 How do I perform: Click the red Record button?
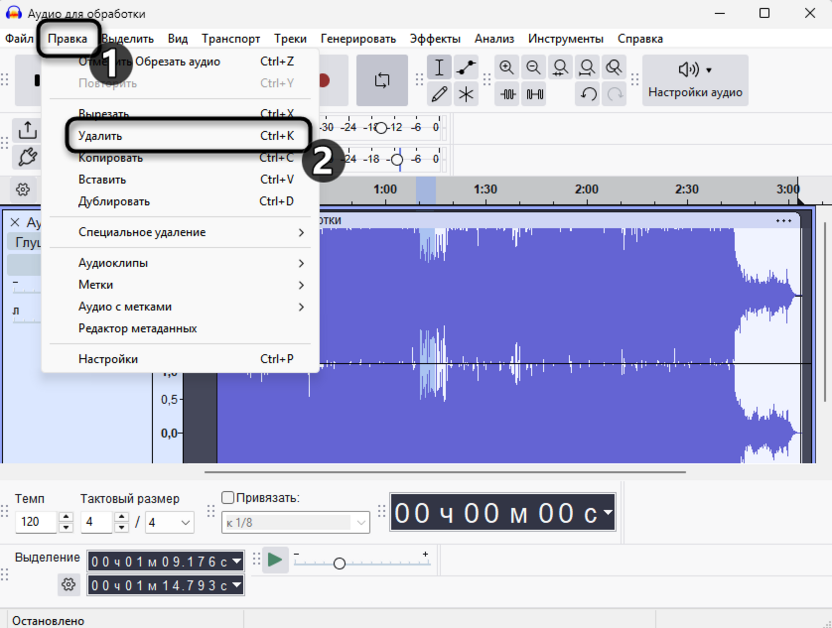pos(322,81)
